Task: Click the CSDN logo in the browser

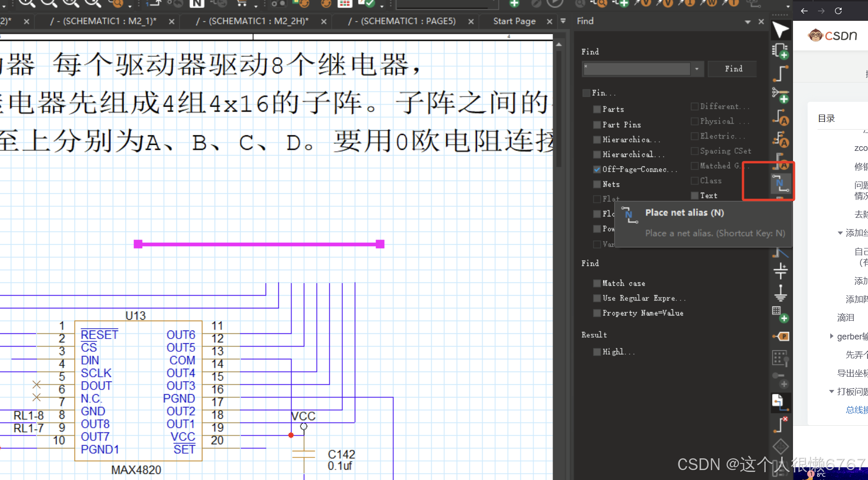Action: click(832, 35)
